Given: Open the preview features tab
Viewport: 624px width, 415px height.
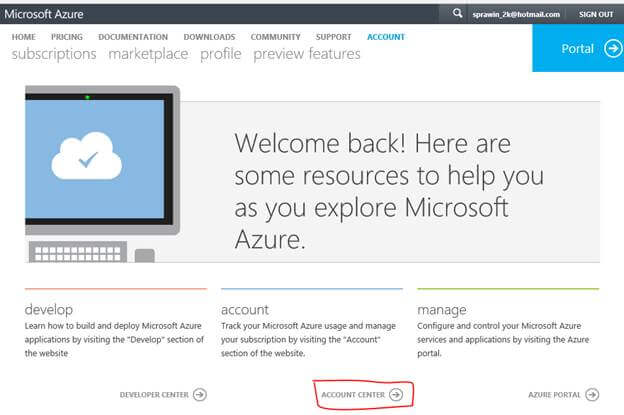Looking at the screenshot, I should (307, 54).
